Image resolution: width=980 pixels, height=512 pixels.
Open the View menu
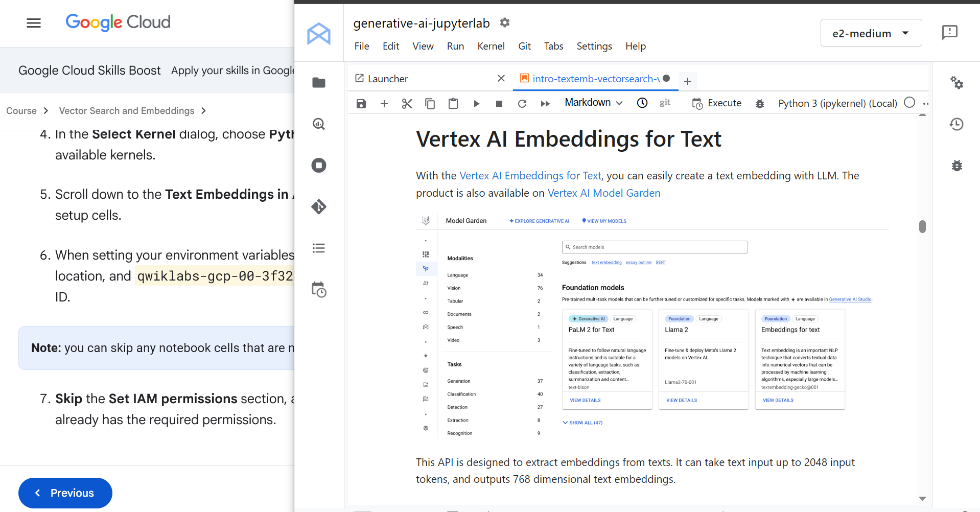point(423,46)
